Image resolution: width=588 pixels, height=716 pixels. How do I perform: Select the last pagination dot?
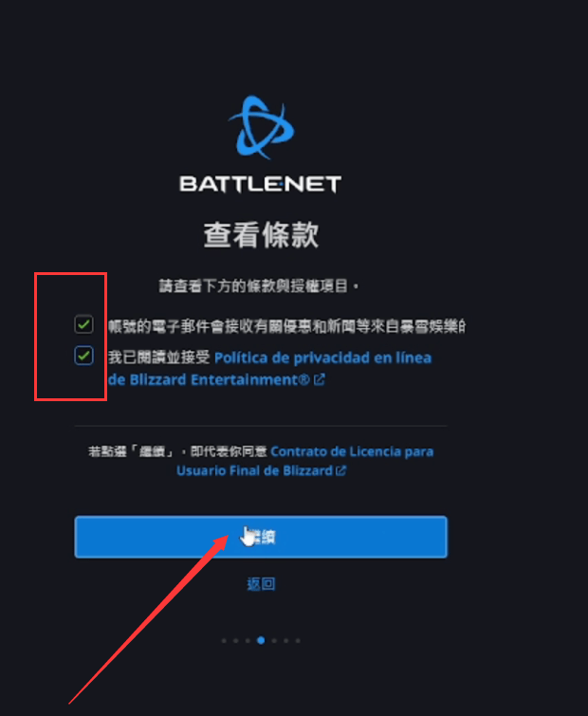click(x=298, y=641)
